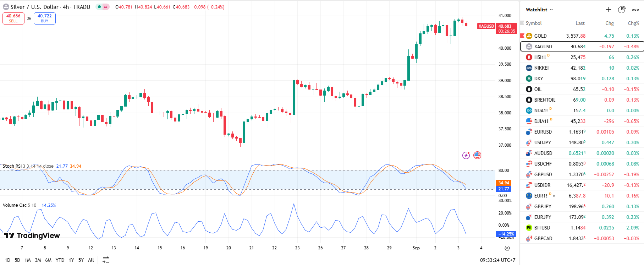The width and height of the screenshot is (644, 265).
Task: Open the watchlist advanced view pie icon
Action: [x=622, y=10]
